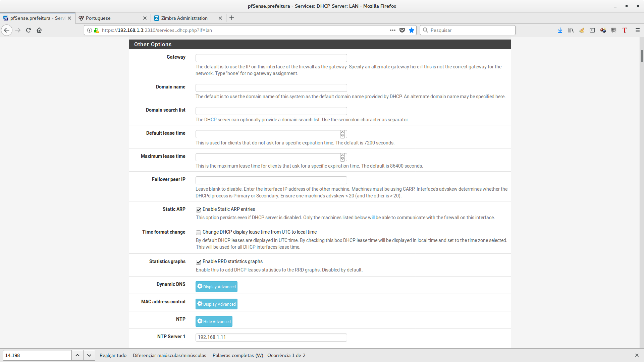
Task: Open the Firefox hamburger menu
Action: point(638,30)
